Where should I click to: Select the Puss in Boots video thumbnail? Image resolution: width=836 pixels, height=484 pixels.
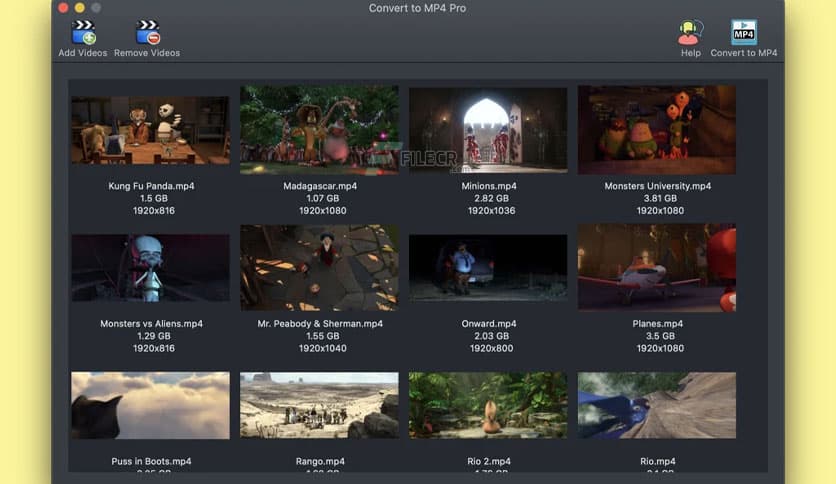point(151,406)
